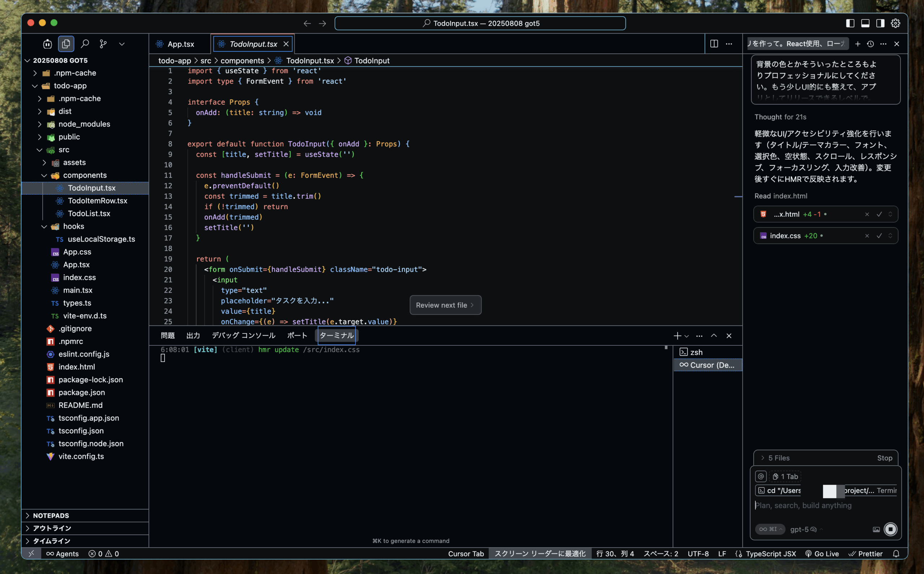The image size is (924, 574).
Task: Open the デバッグ コンソール panel tab
Action: [243, 335]
